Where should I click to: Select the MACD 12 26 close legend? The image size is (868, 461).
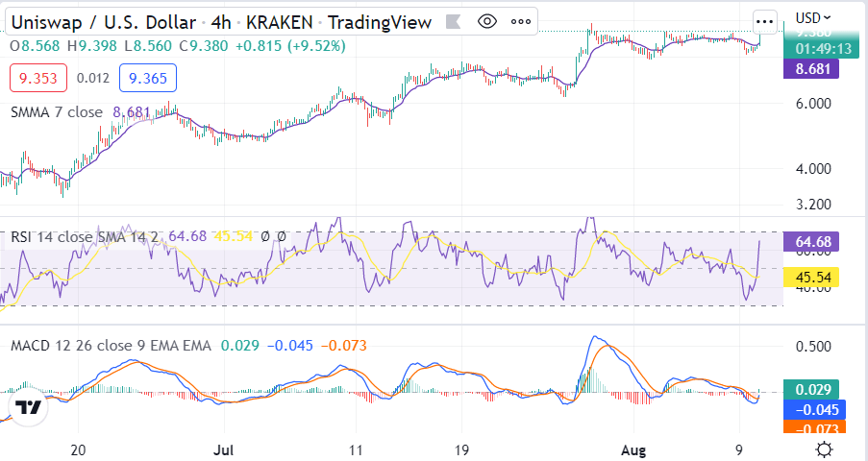111,346
